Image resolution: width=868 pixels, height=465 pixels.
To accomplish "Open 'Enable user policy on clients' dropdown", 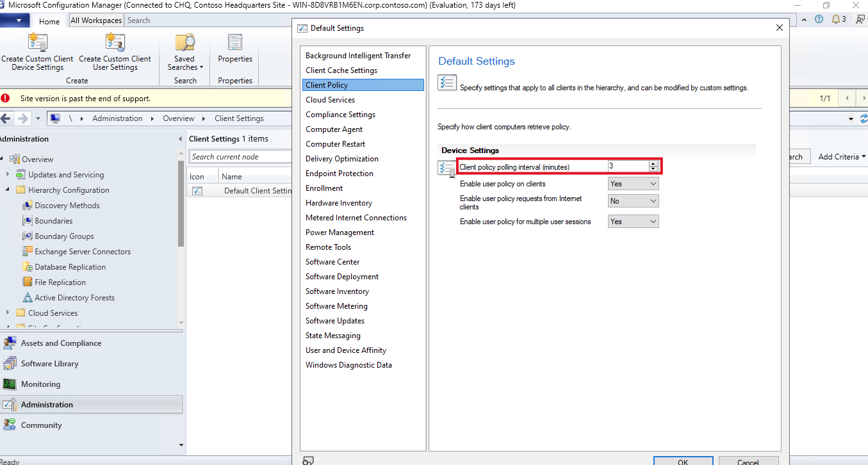I will tap(633, 184).
